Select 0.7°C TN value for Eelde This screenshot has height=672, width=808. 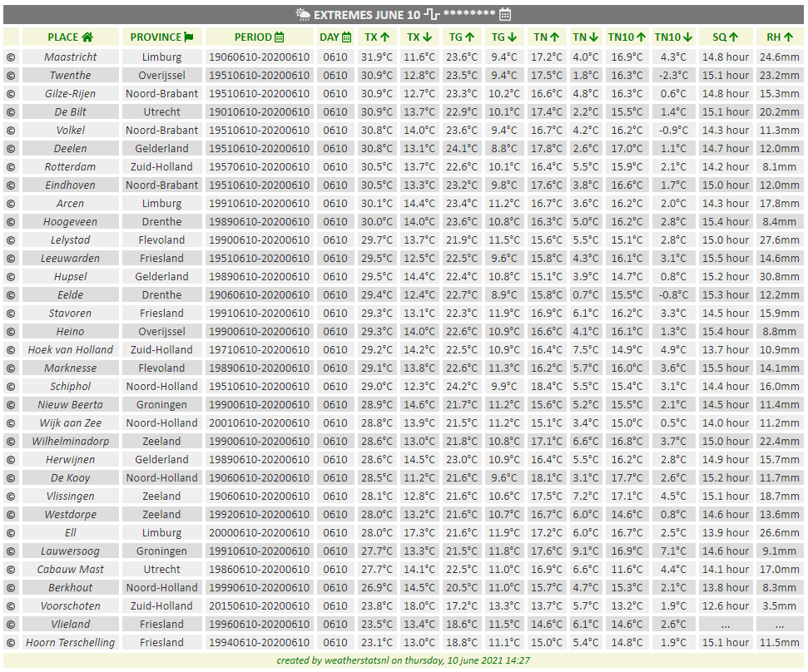(586, 295)
